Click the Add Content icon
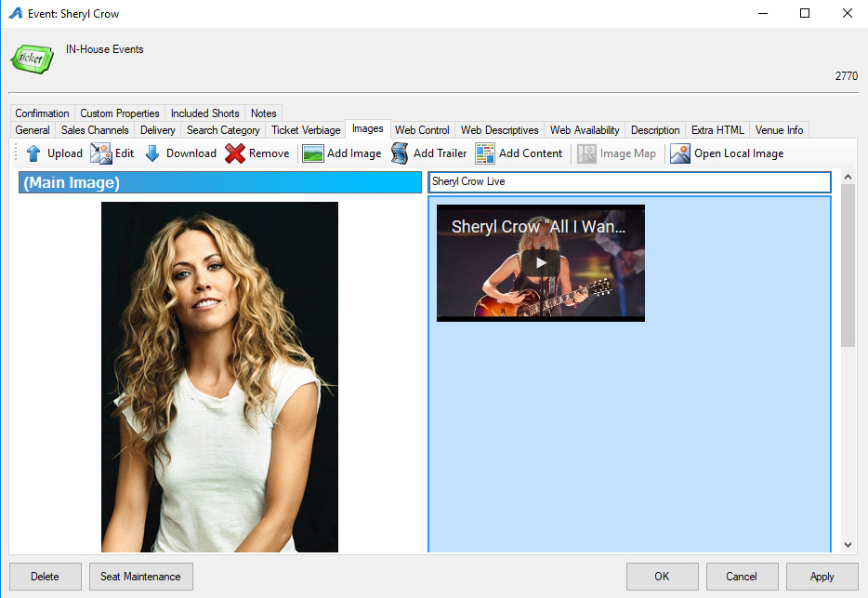868x598 pixels. (x=485, y=153)
